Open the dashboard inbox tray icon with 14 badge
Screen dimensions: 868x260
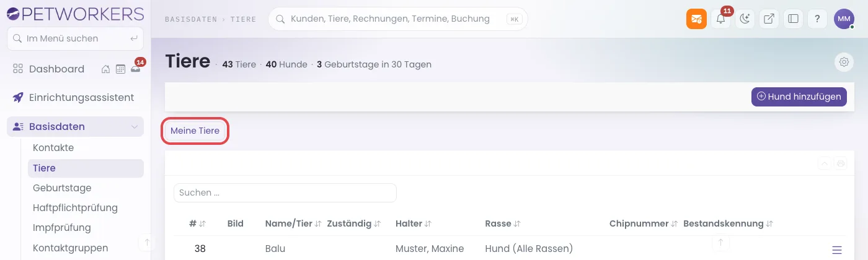[x=135, y=69]
